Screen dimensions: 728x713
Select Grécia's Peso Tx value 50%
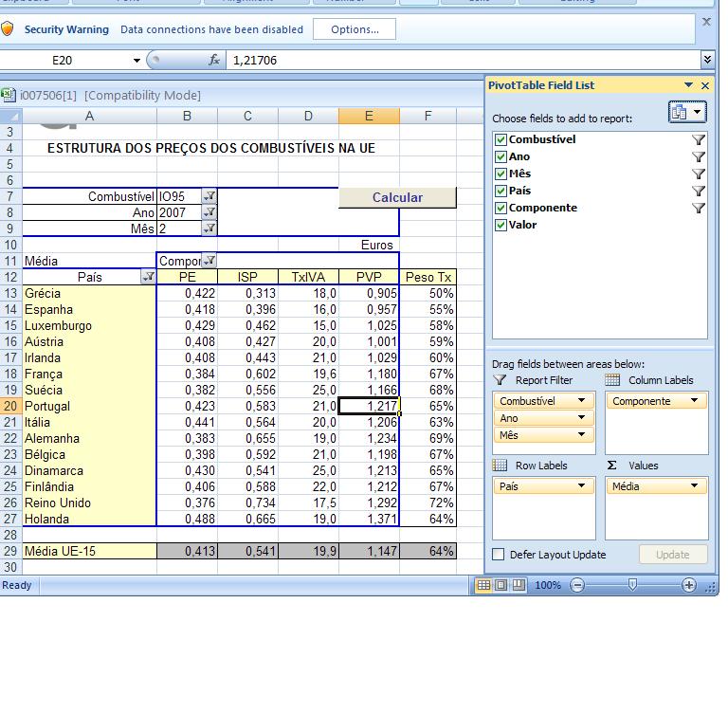click(428, 293)
